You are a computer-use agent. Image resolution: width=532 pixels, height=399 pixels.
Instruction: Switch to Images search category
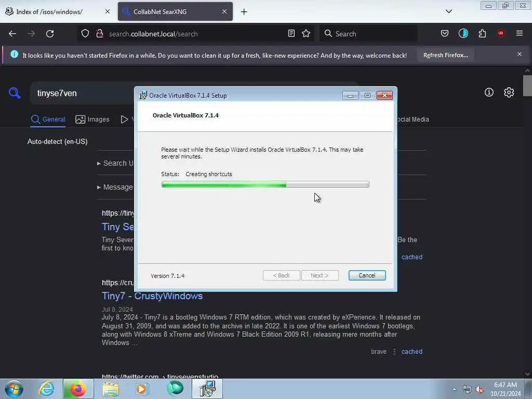coord(92,119)
